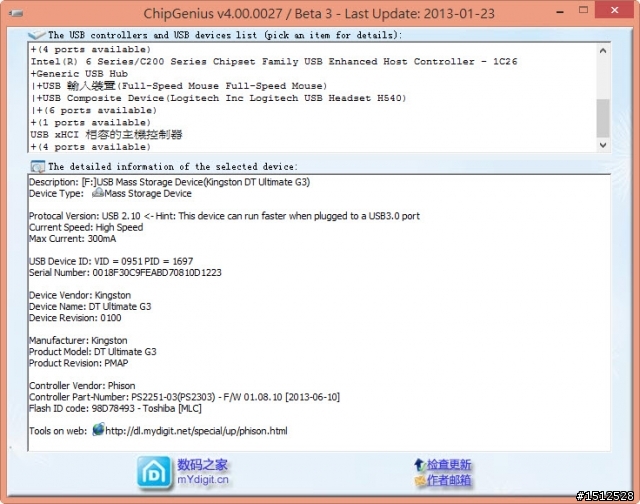Select the (6 ports available) row

pyautogui.click(x=93, y=110)
